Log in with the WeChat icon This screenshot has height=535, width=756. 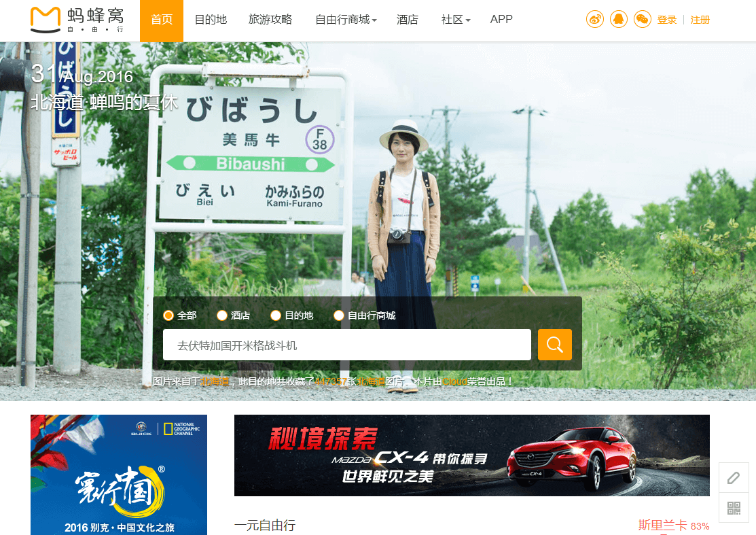tap(642, 20)
